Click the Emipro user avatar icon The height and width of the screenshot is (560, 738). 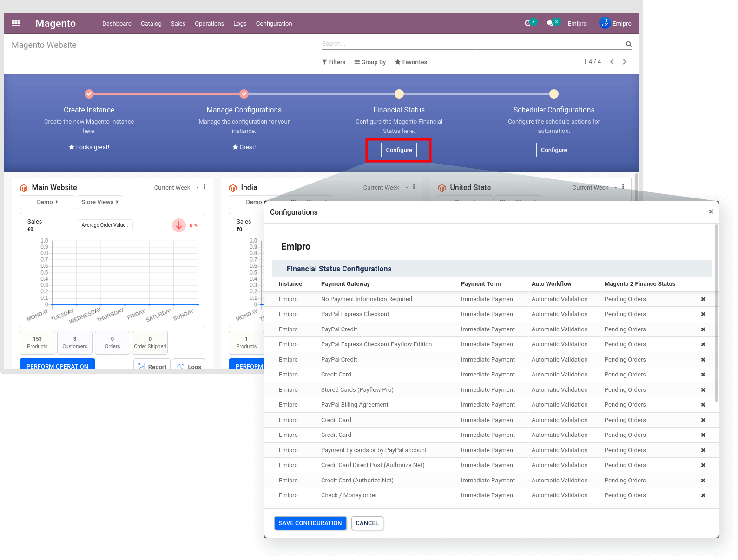coord(605,23)
